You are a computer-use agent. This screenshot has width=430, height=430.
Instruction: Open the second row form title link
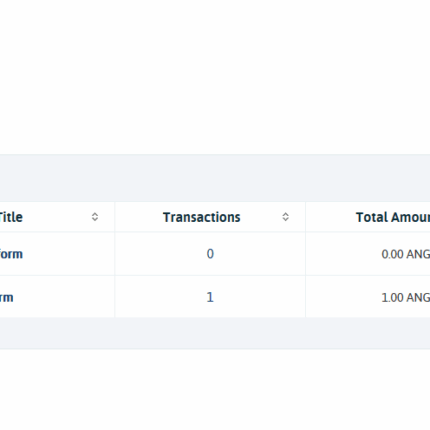(7, 297)
